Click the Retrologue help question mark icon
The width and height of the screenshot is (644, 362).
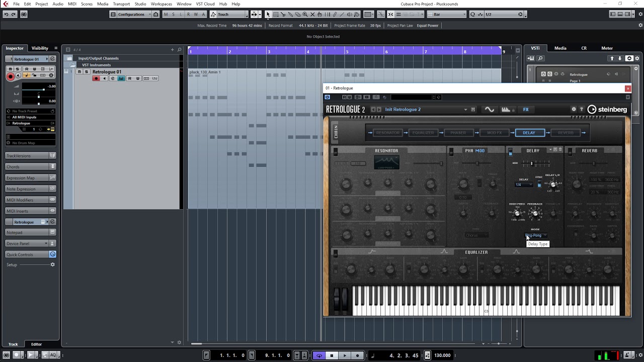pos(582,109)
